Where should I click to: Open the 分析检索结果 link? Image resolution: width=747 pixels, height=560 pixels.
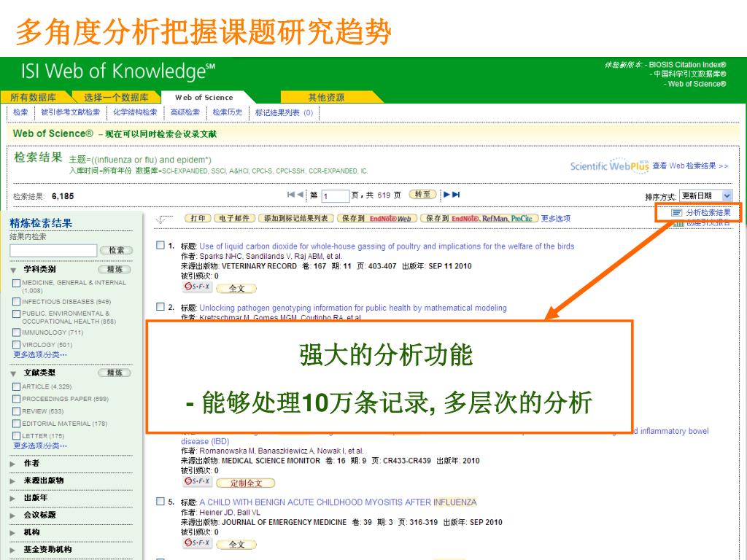[708, 212]
